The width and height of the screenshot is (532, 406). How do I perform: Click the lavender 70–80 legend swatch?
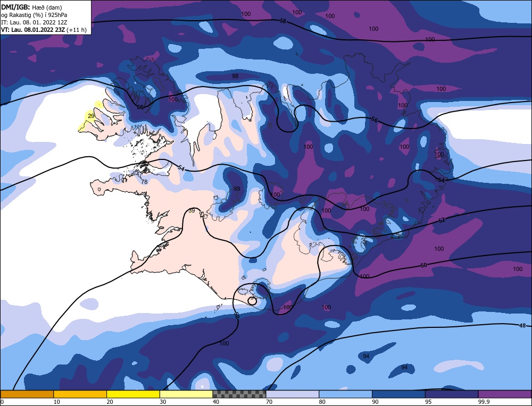click(x=293, y=394)
